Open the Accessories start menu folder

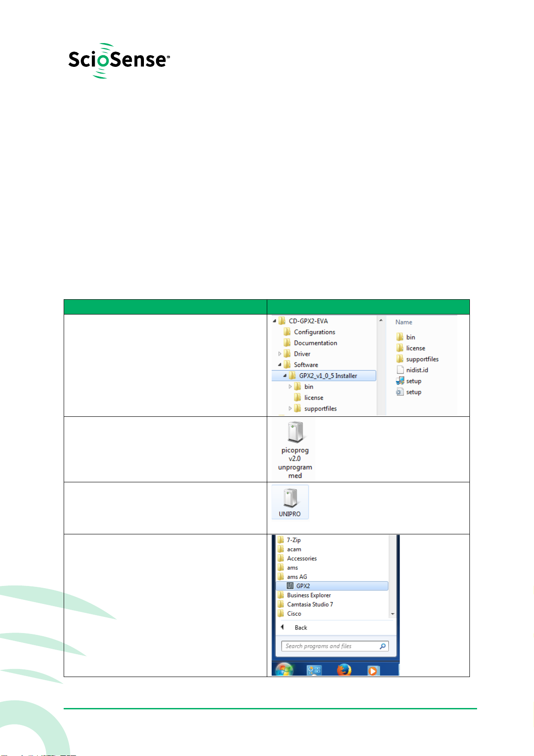pos(297,559)
